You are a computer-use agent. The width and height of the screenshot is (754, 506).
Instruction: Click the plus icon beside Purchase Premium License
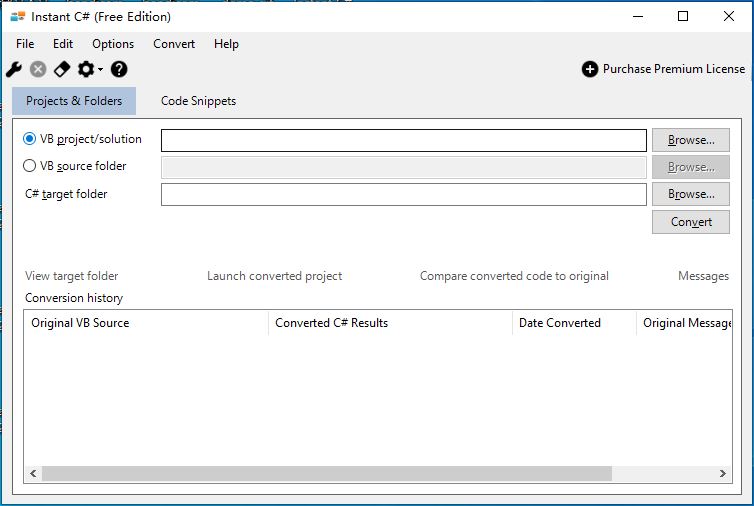[x=590, y=69]
